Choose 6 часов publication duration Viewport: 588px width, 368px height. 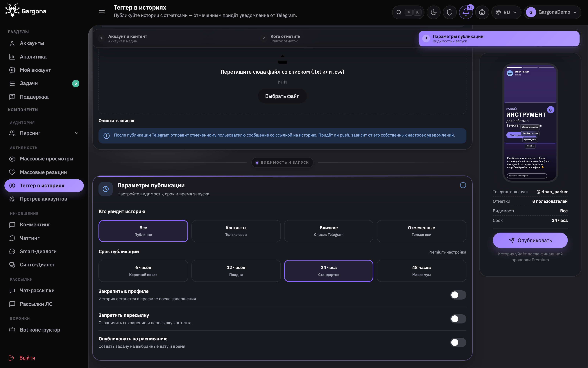pyautogui.click(x=143, y=271)
